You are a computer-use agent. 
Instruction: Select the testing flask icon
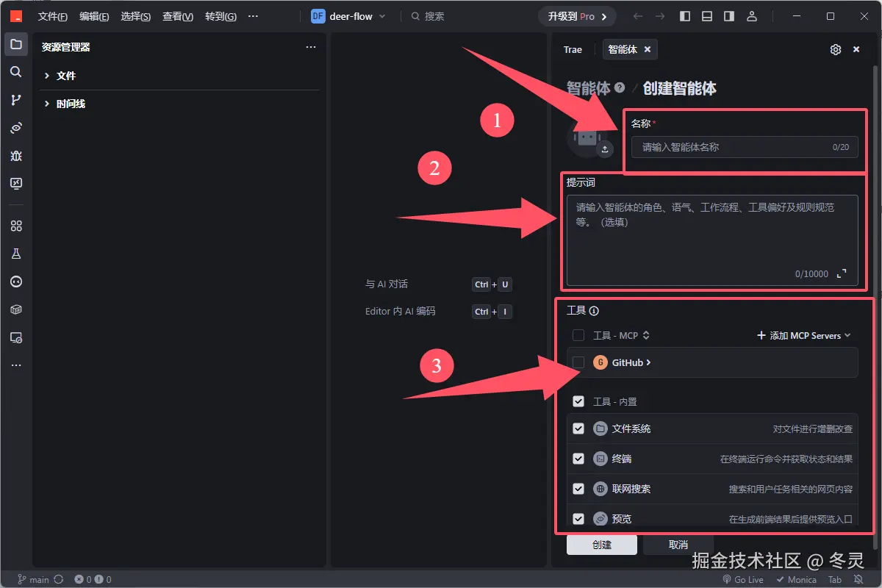point(16,254)
